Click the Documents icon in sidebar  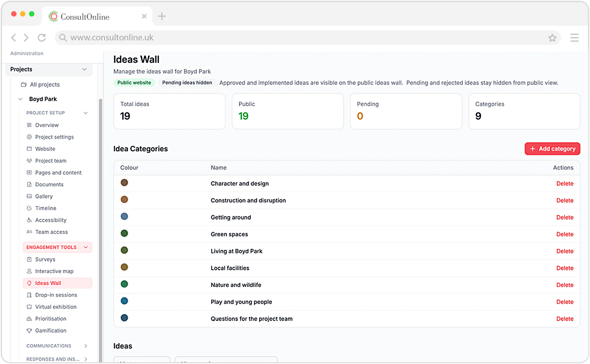click(29, 185)
